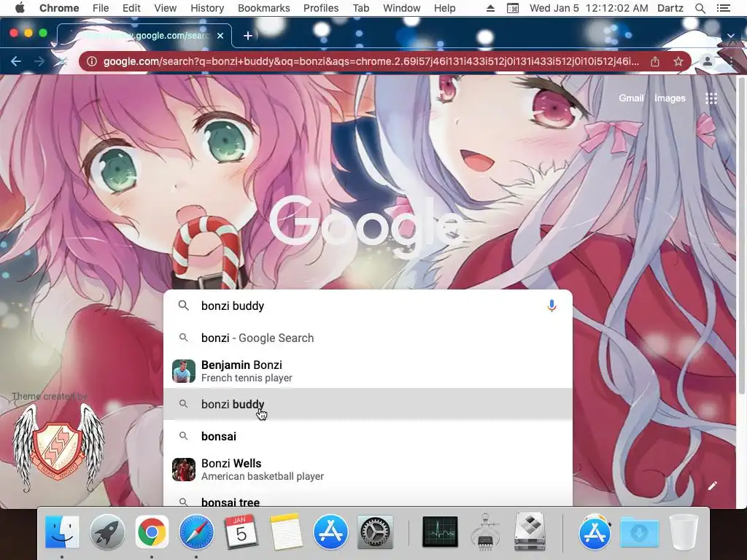Click the browser forward arrow
The image size is (747, 560).
[39, 61]
